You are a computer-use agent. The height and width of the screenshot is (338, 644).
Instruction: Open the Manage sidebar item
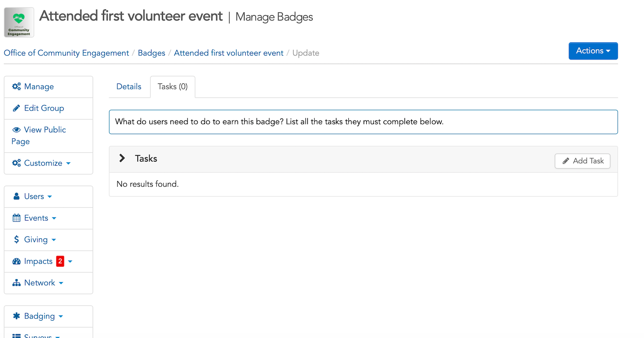click(48, 87)
